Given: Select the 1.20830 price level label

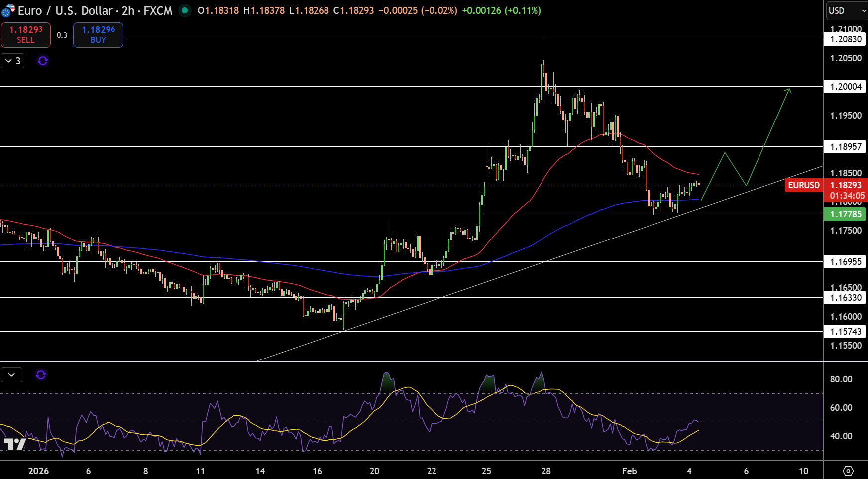Looking at the screenshot, I should pos(845,39).
